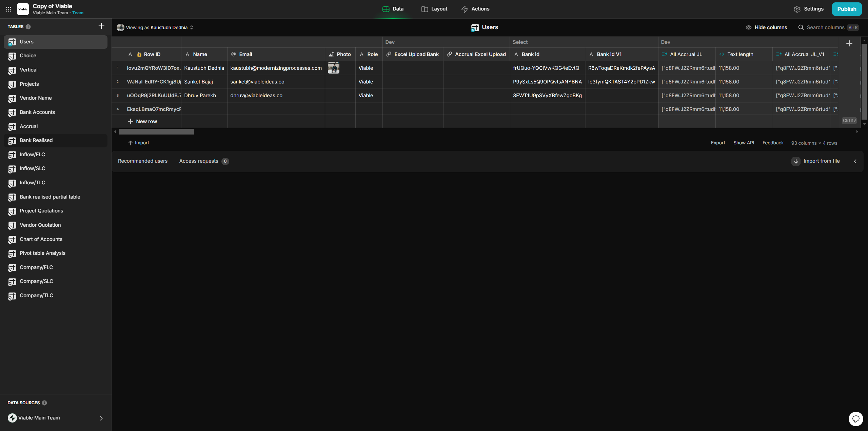Open the apps grid menu icon
This screenshot has width=868, height=431.
pos(8,9)
